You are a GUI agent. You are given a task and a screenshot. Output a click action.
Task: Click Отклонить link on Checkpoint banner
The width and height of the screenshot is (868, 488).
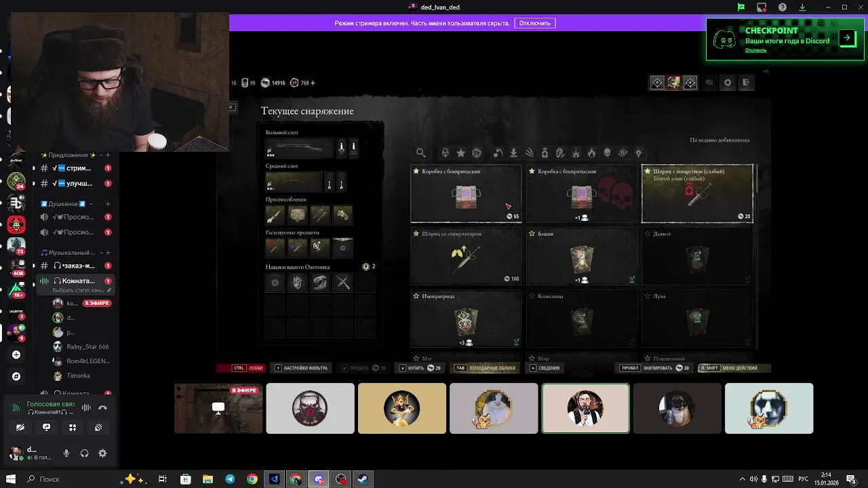click(755, 50)
